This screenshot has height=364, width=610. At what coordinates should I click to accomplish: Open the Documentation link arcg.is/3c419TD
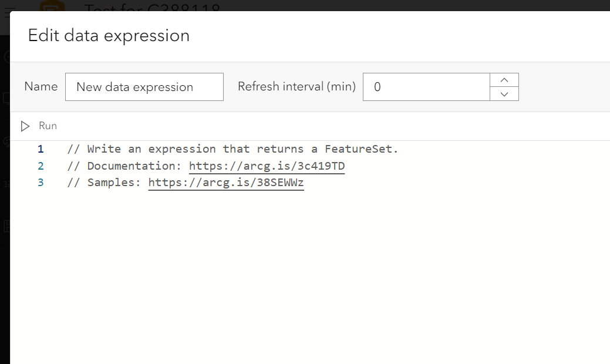[x=267, y=166]
